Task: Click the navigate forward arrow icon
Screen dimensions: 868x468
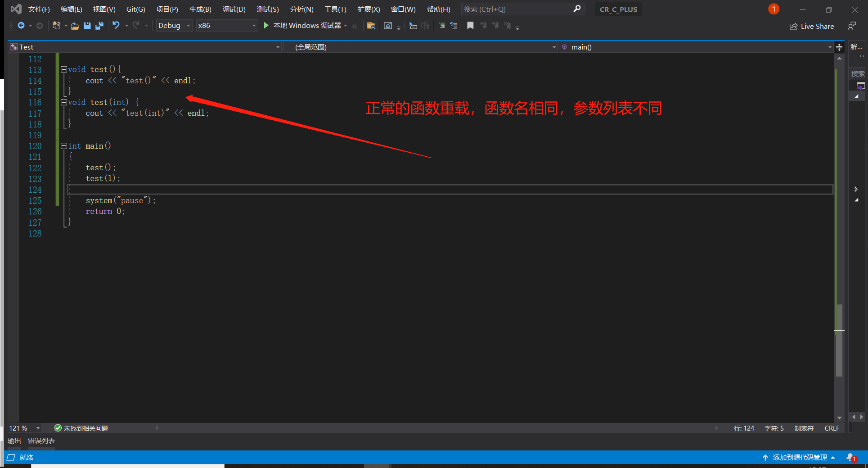Action: point(40,26)
